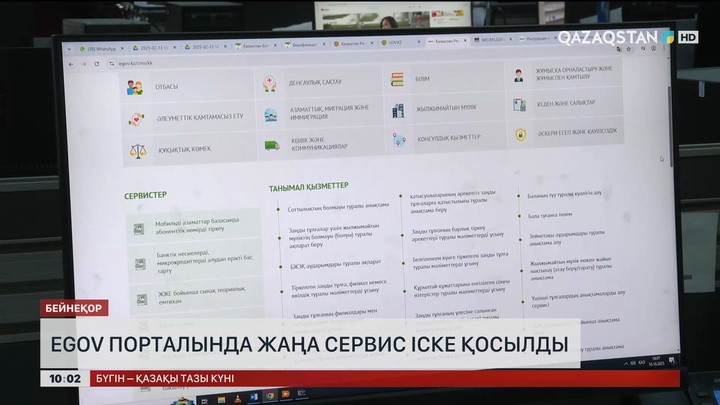Open ЖҚЕ theoretical exam service link

click(202, 295)
